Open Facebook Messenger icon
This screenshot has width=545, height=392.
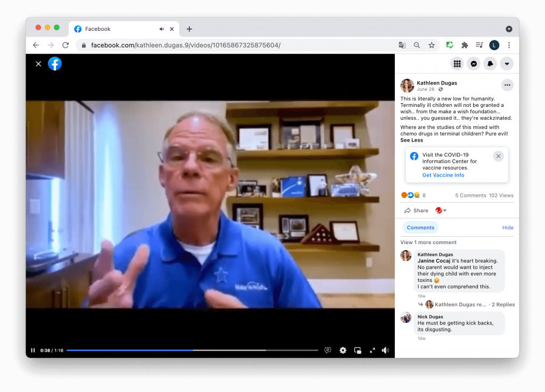[x=473, y=64]
